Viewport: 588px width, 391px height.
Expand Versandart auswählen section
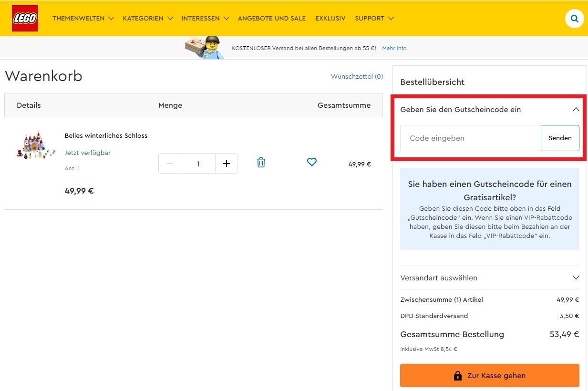point(576,278)
